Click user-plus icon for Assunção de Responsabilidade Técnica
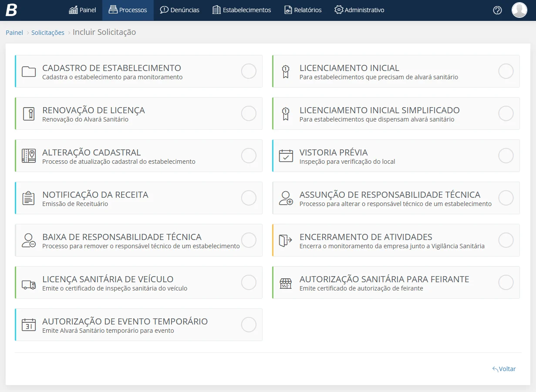 click(x=286, y=198)
